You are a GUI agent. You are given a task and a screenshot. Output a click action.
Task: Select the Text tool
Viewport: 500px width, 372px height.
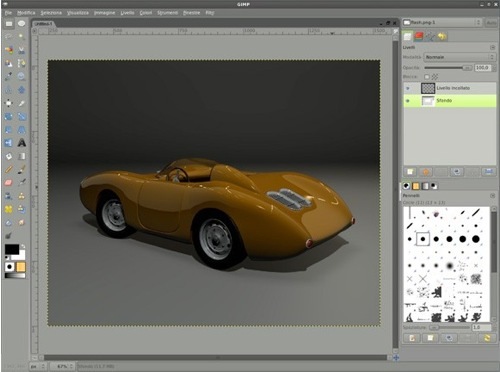(22, 143)
